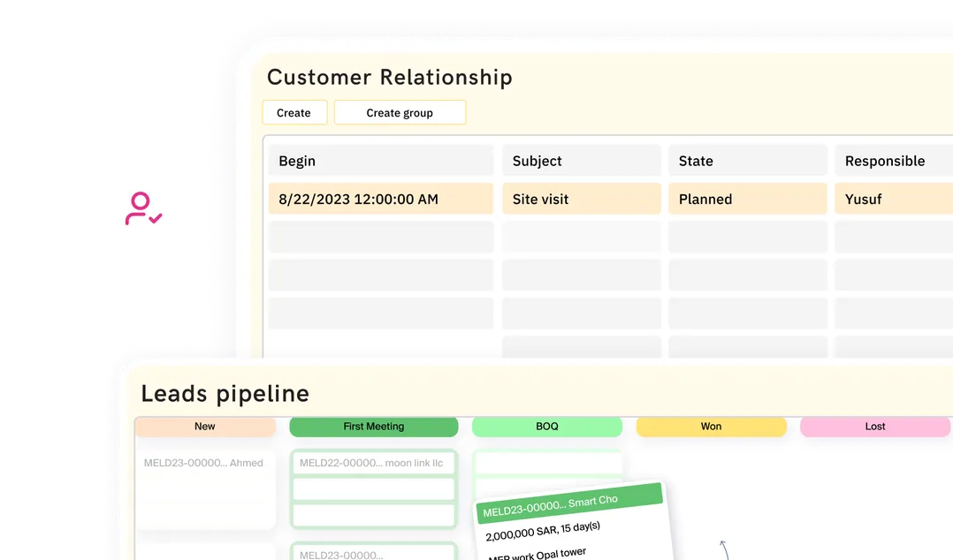Select the State column header
The height and width of the screenshot is (560, 953).
[x=748, y=161]
